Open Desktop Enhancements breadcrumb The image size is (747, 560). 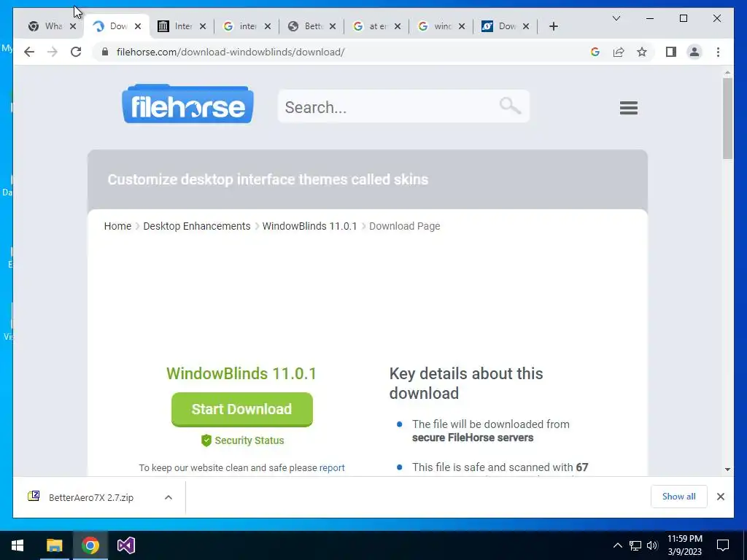(x=197, y=226)
